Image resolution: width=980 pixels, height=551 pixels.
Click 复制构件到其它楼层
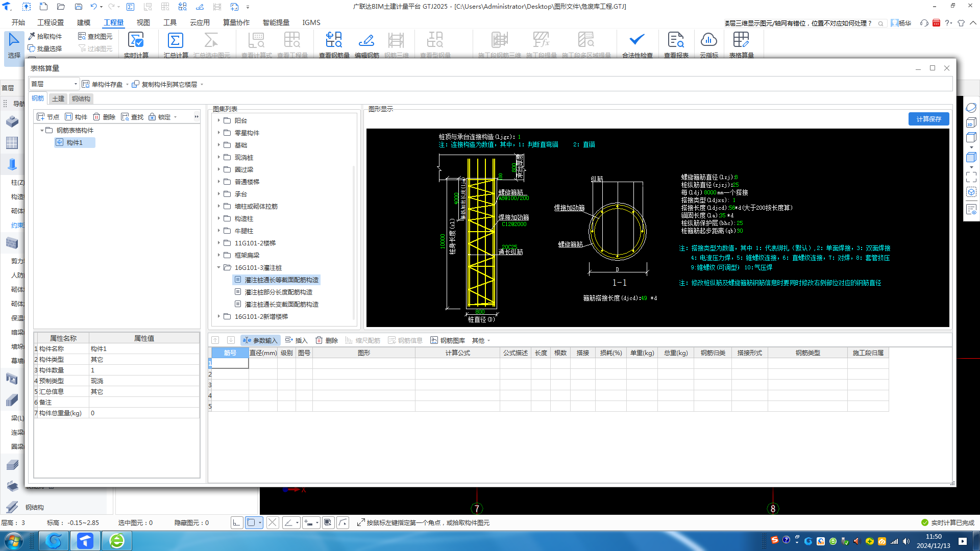click(x=164, y=84)
